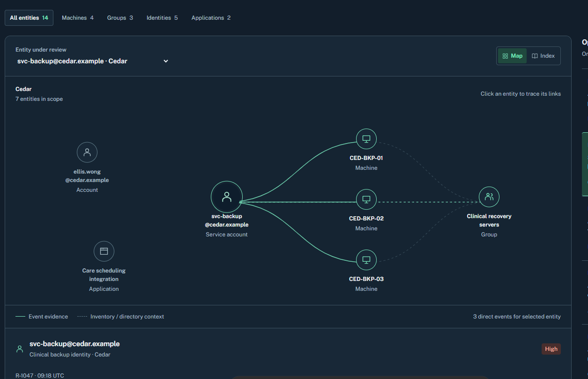Open the Machines tab
The height and width of the screenshot is (379, 588).
coord(78,18)
